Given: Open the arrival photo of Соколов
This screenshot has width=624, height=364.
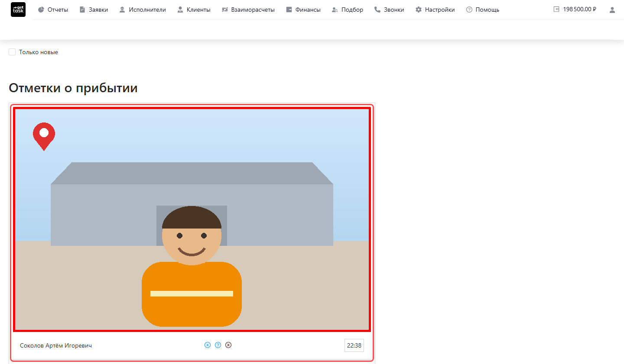Looking at the screenshot, I should coord(192,219).
